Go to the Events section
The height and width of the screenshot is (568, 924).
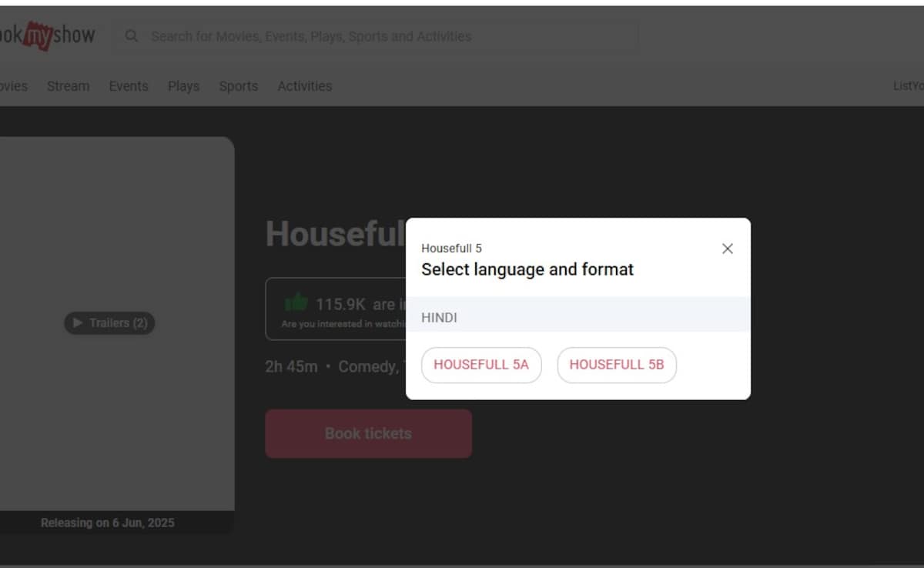click(x=128, y=86)
